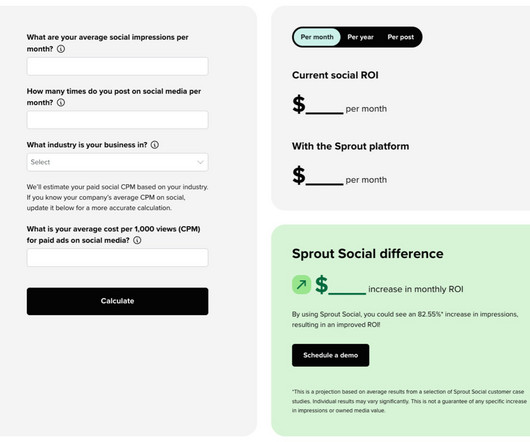Open the industry Select dropdown
Viewport: 530px width, 442px height.
point(117,162)
